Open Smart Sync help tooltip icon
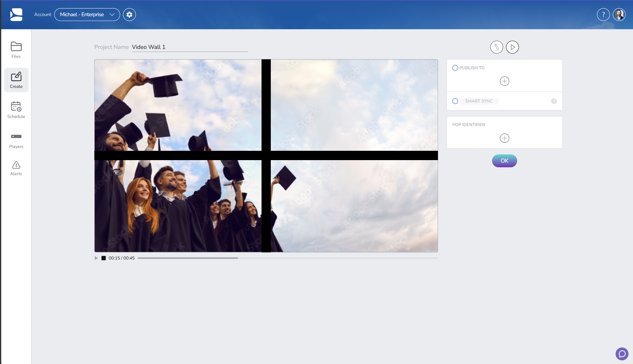The height and width of the screenshot is (364, 633). pos(554,101)
